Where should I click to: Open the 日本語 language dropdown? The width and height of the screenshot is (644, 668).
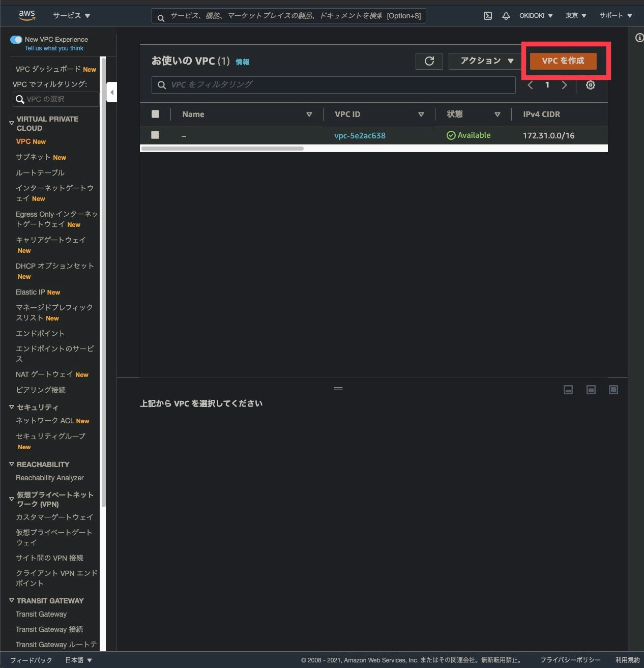point(78,660)
